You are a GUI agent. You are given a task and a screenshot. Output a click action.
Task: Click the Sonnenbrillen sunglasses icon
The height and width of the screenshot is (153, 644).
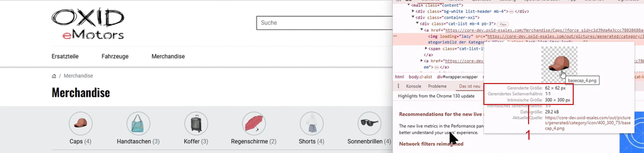(369, 123)
